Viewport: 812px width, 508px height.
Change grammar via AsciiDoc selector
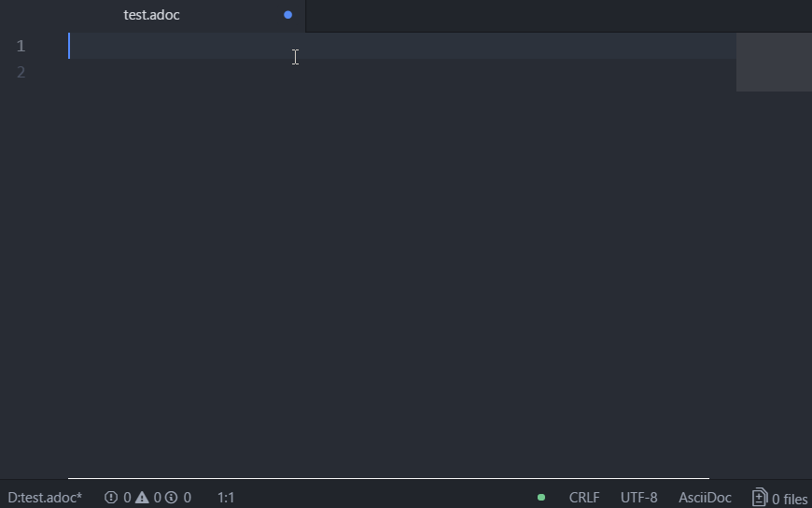(x=705, y=498)
